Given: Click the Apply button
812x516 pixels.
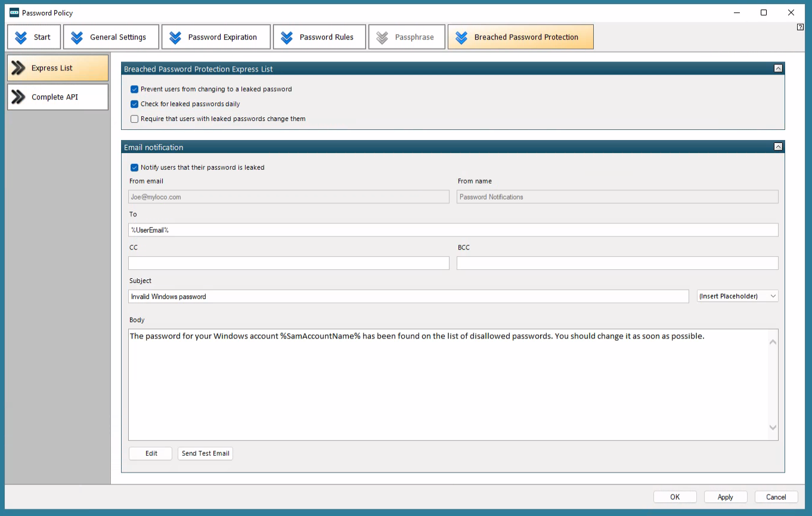Looking at the screenshot, I should coord(726,497).
